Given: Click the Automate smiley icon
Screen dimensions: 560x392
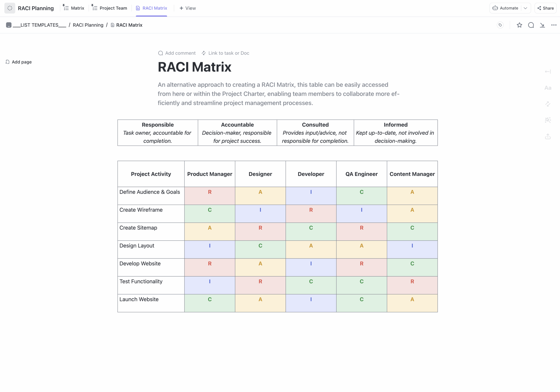Looking at the screenshot, I should coord(495,8).
